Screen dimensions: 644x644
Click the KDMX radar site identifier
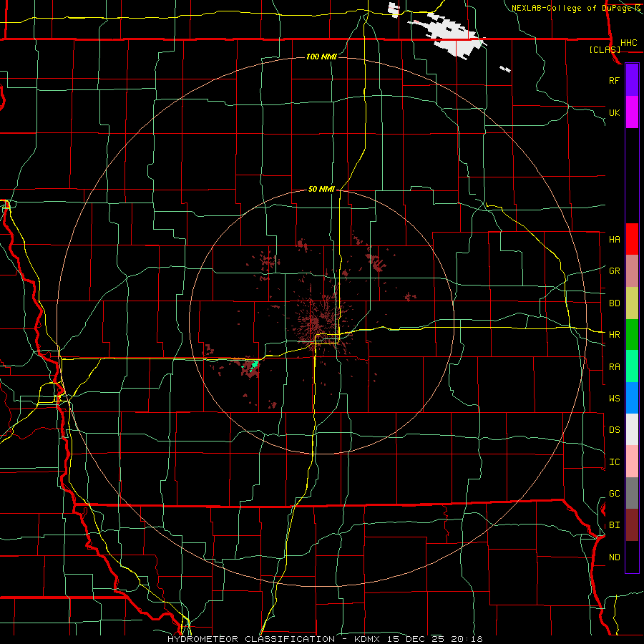pos(367,639)
